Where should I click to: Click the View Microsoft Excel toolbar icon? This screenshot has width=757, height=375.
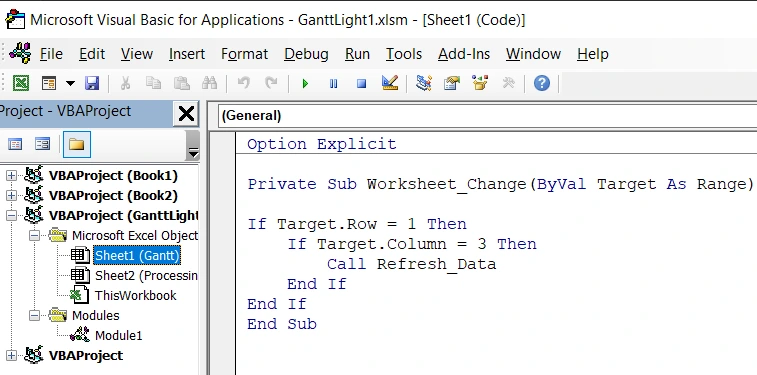[x=21, y=83]
